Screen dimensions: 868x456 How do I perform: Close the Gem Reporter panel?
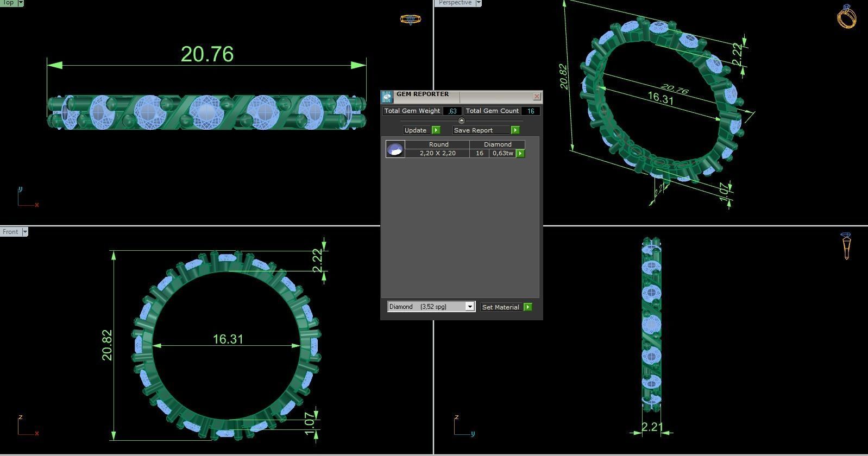pyautogui.click(x=537, y=97)
